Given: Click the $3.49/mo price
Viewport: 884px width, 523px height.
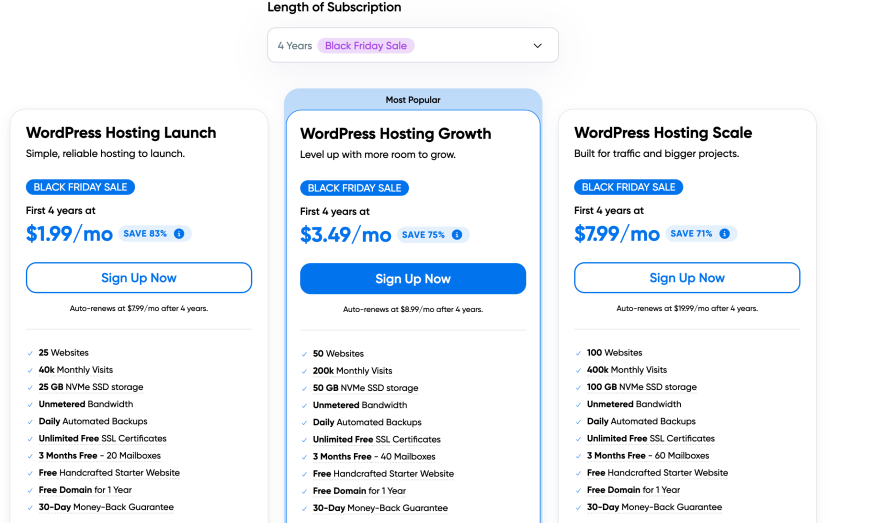Looking at the screenshot, I should [x=346, y=235].
